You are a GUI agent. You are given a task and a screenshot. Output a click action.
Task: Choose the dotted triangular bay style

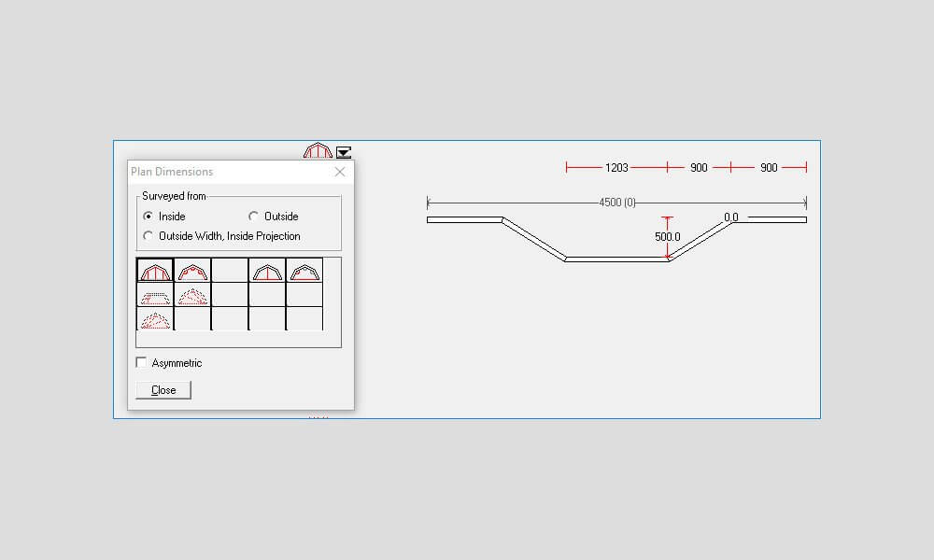point(192,296)
